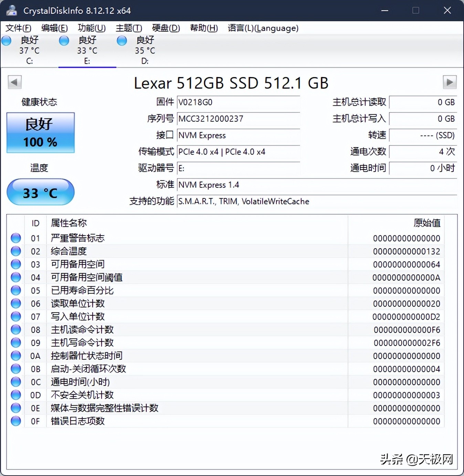Viewport: 464px width, 476px height.
Task: Select the serial number MCC3212000237 field
Action: 238,119
